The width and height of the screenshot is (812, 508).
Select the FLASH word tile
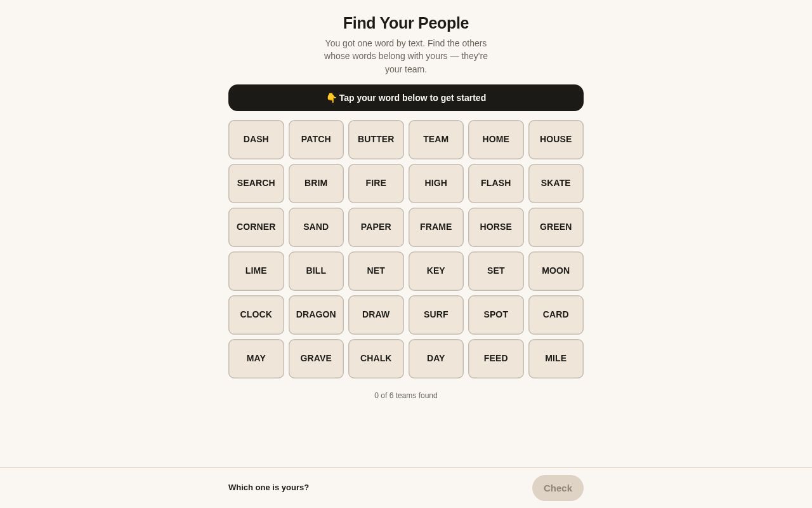point(496,184)
